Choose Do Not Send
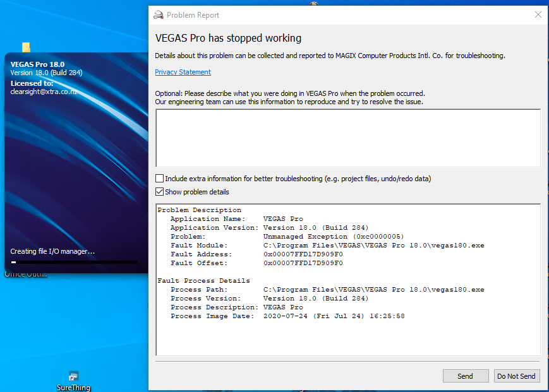Screen dimensions: 549x392 click(516, 376)
